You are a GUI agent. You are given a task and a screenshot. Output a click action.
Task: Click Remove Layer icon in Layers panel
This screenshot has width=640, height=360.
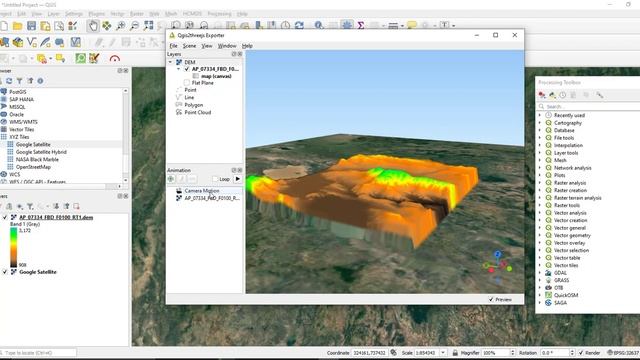point(76,207)
